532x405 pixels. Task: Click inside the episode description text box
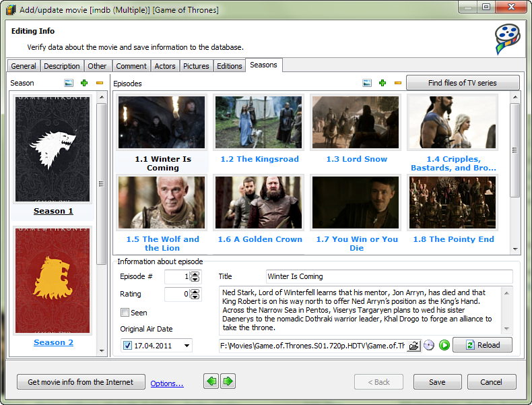pos(360,310)
